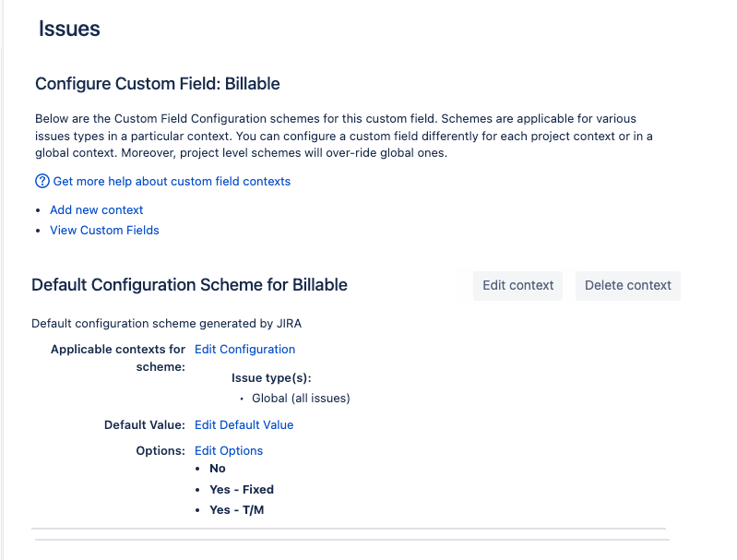Click the 'Global (all issues)' list item
The image size is (737, 560).
301,399
